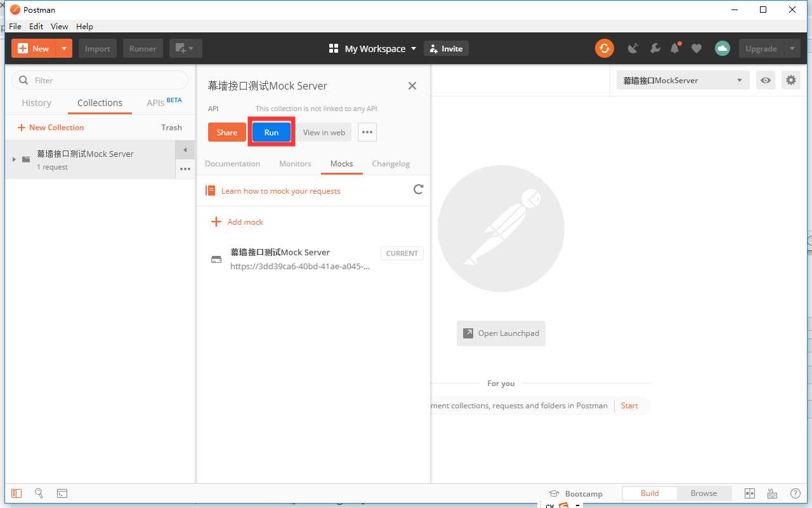Open the Changelog tab
The image size is (812, 508).
(391, 163)
